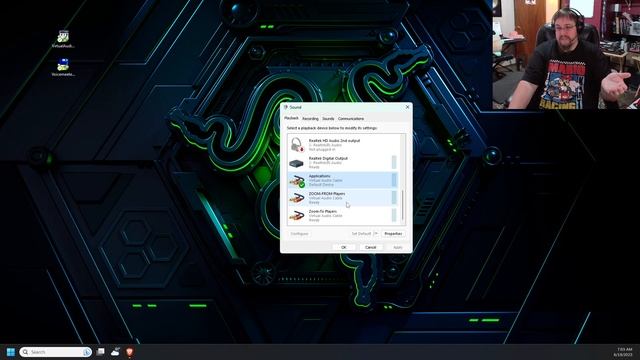The height and width of the screenshot is (360, 640).
Task: Open the VirtualAudio desktop shortcut
Action: (63, 39)
